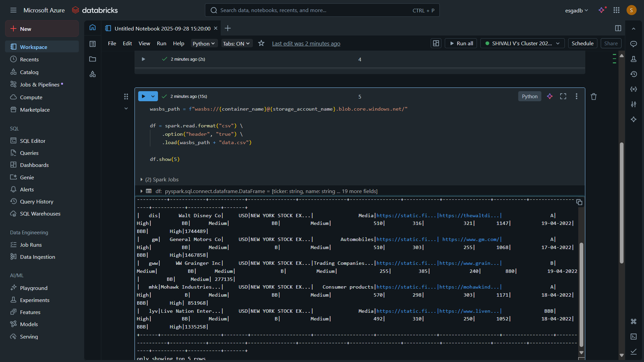This screenshot has height=362, width=644.
Task: Open Genie in the sidebar
Action: tap(42, 177)
